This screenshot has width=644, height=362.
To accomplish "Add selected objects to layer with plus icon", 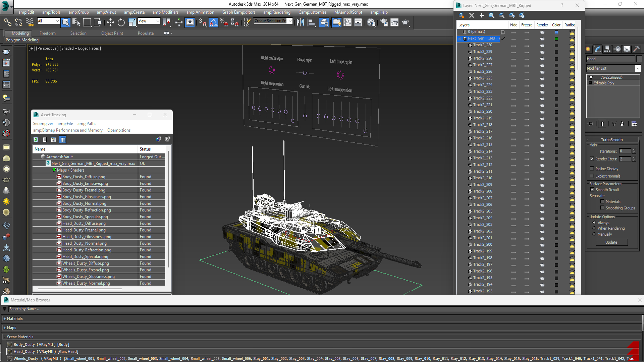I will 482,15.
